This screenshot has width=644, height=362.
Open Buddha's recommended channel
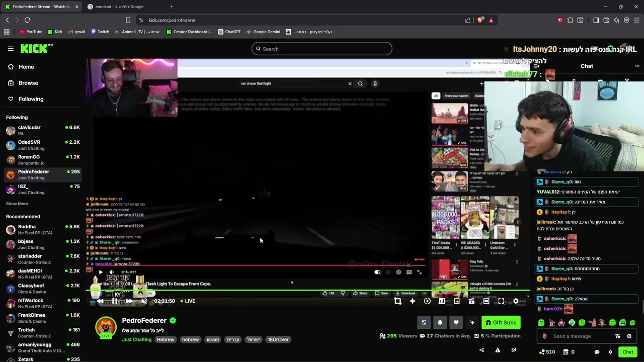click(43, 229)
